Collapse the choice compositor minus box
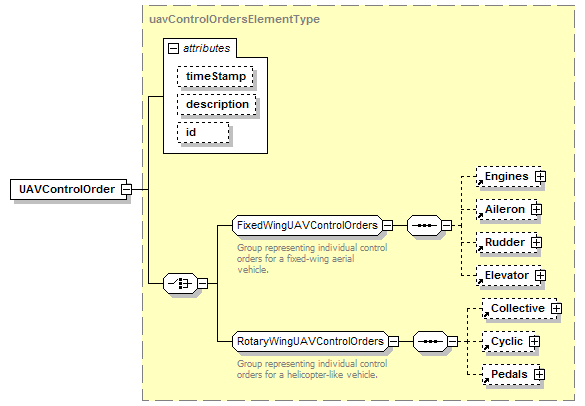The image size is (585, 406). pos(203,284)
